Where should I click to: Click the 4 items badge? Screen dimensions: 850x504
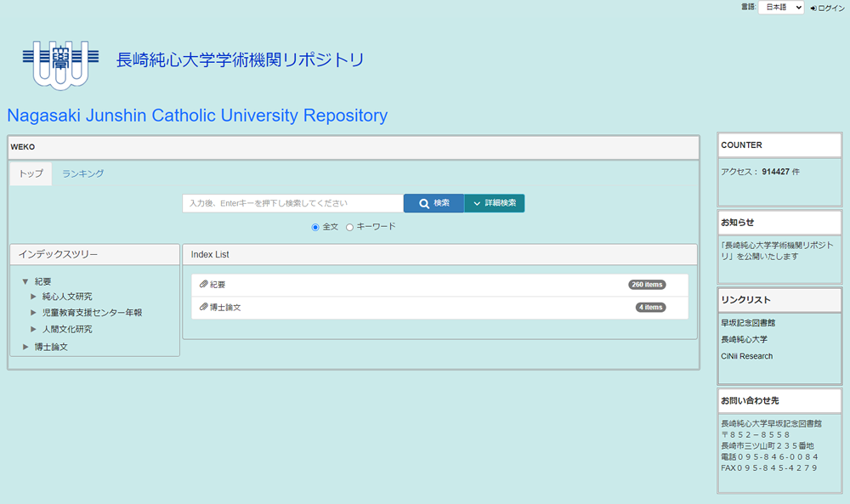click(x=650, y=308)
